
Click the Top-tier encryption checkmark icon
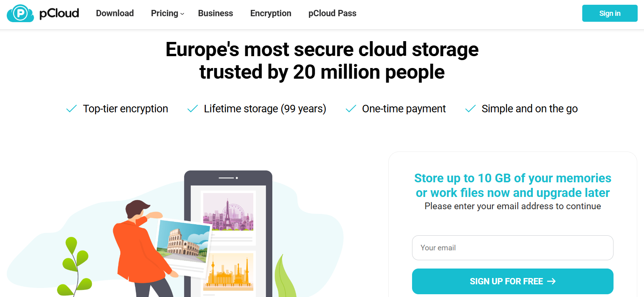(x=72, y=109)
